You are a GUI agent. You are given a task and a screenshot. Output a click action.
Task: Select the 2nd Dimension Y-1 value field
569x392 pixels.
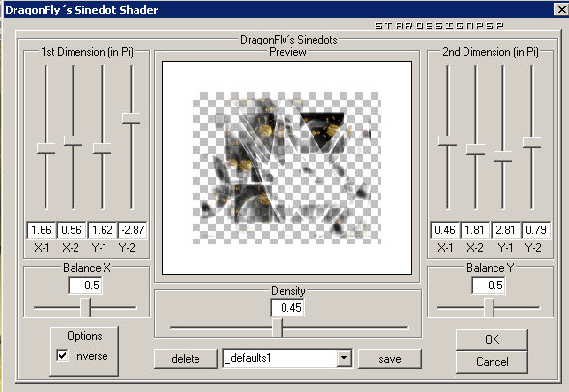tap(505, 230)
